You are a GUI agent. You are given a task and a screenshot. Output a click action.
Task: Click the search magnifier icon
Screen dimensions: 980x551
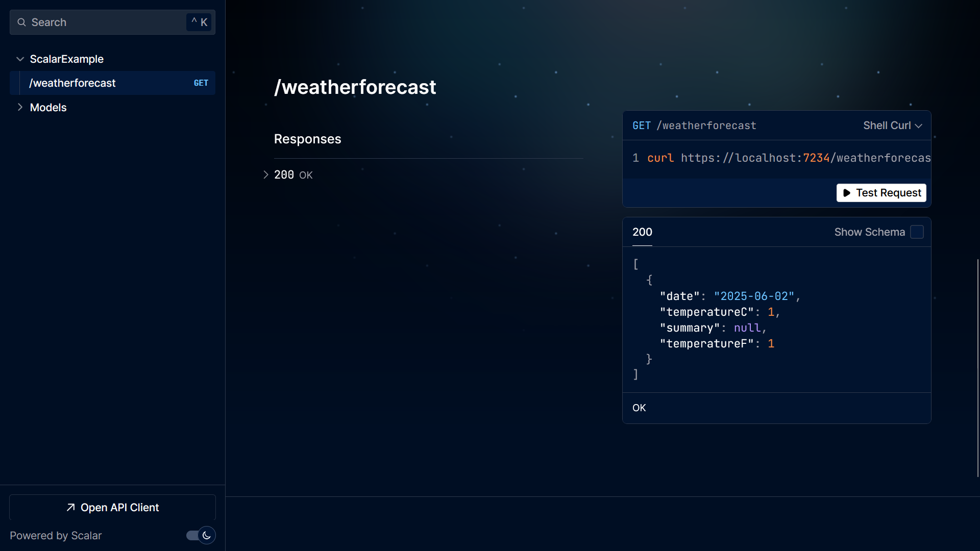click(21, 22)
